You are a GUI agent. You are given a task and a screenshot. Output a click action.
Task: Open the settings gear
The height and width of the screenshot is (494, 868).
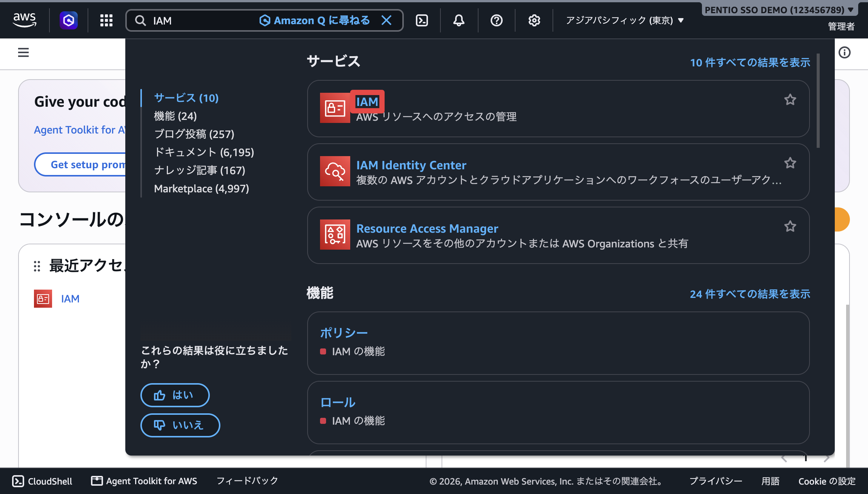[x=534, y=20]
